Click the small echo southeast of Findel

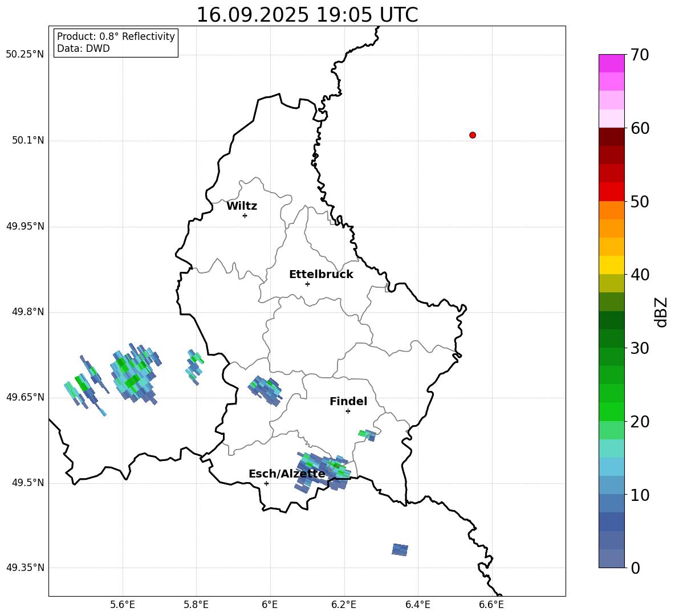pyautogui.click(x=367, y=435)
